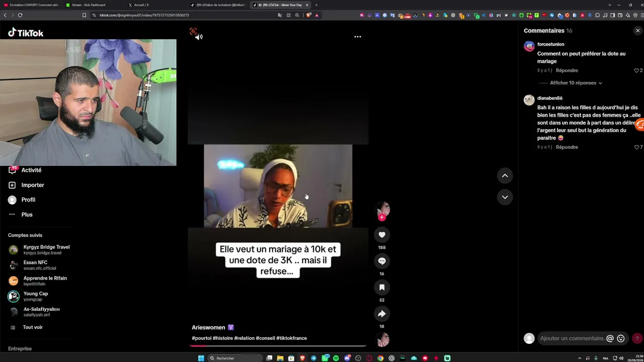Screen dimensions: 644x362
Task: Expand 'Tout voir' followed accounts list
Action: [26, 327]
